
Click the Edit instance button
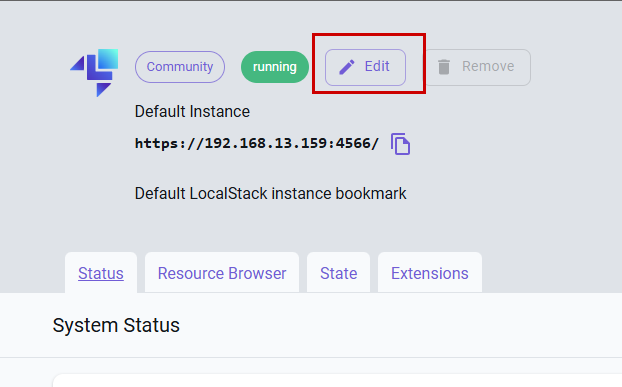pyautogui.click(x=365, y=67)
